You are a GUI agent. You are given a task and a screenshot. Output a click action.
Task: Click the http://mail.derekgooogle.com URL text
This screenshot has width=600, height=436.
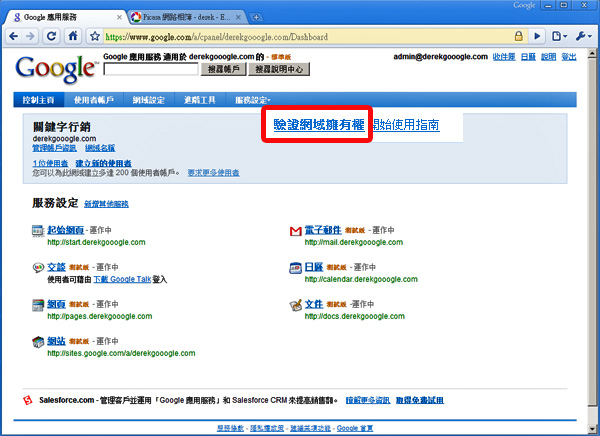tap(354, 242)
